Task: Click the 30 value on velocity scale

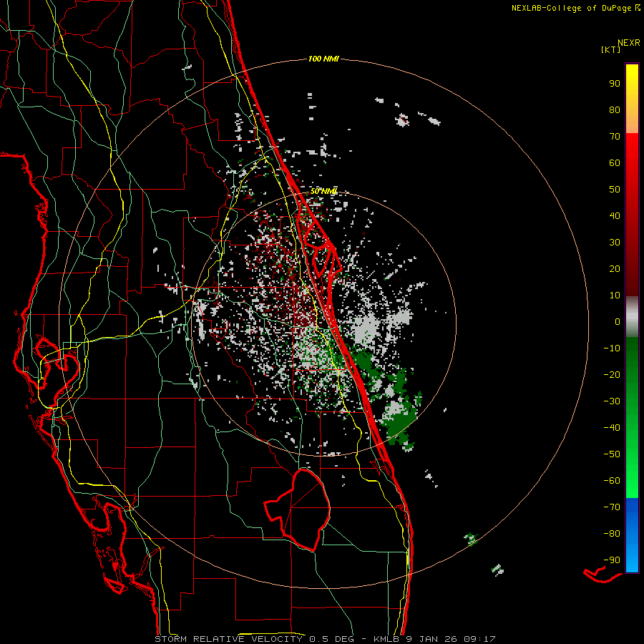Action: pos(615,243)
